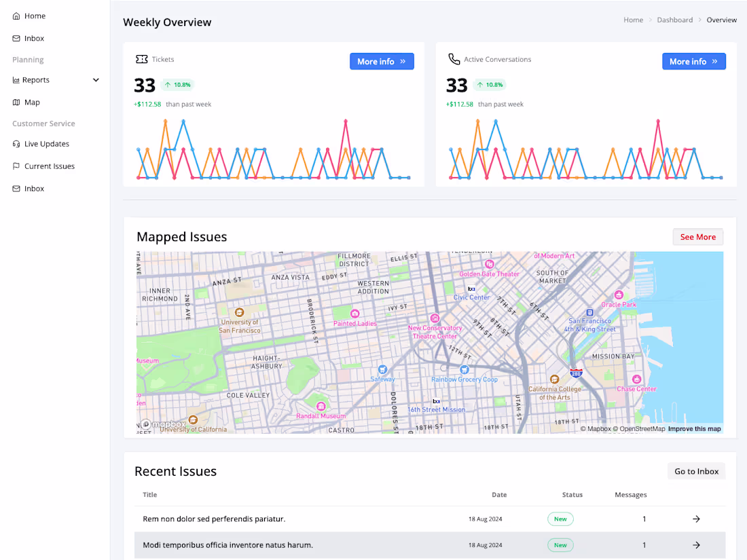Click Home in the breadcrumb trail
The height and width of the screenshot is (560, 747).
click(633, 20)
